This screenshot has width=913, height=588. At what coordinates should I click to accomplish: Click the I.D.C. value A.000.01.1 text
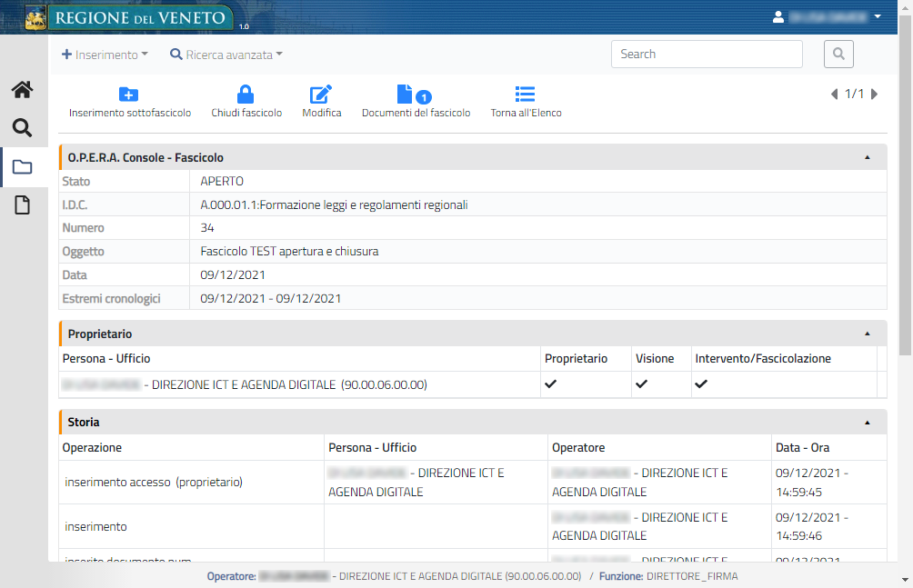tap(335, 204)
